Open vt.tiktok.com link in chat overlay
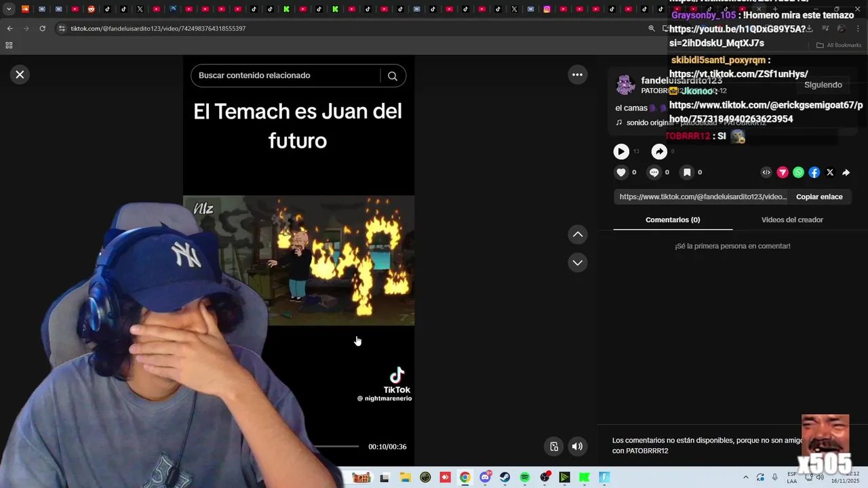Viewport: 868px width, 488px height. pos(738,74)
